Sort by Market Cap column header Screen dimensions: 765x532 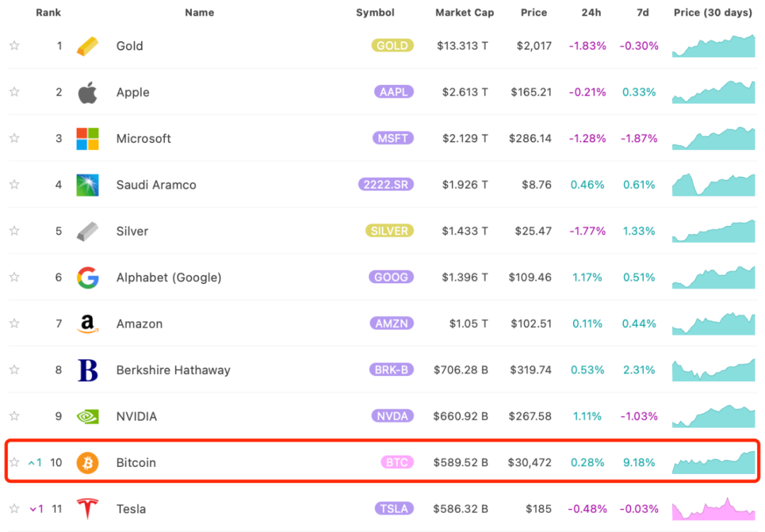[x=465, y=13]
